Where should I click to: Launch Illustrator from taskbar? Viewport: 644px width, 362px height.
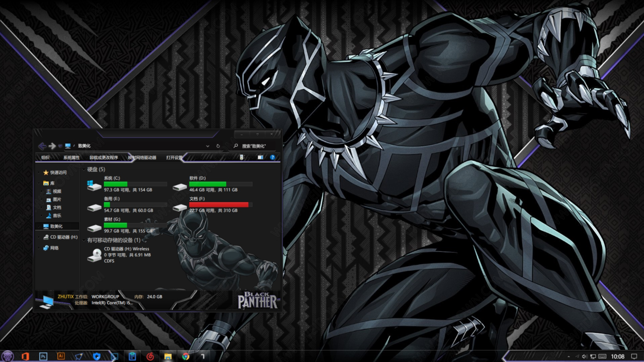61,356
